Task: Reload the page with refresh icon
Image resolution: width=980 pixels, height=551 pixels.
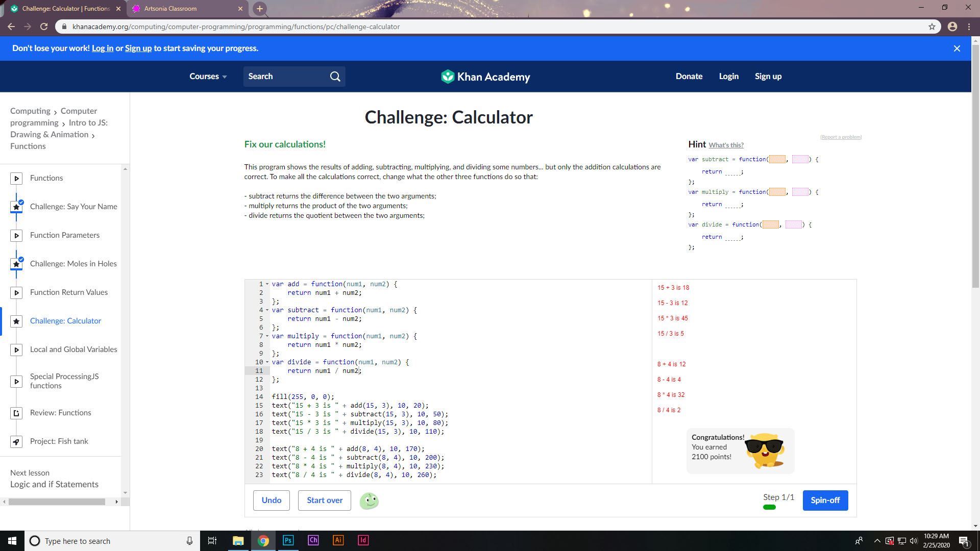Action: click(x=44, y=27)
